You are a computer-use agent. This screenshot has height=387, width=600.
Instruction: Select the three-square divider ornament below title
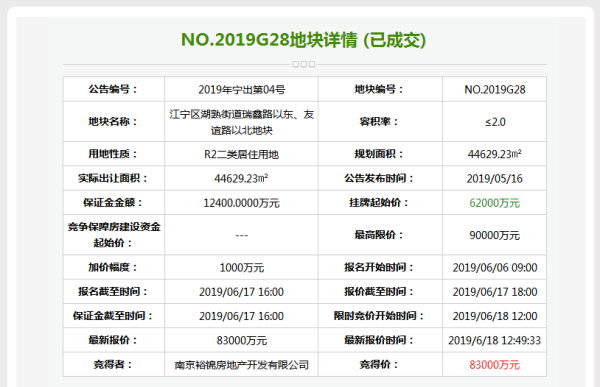303,64
